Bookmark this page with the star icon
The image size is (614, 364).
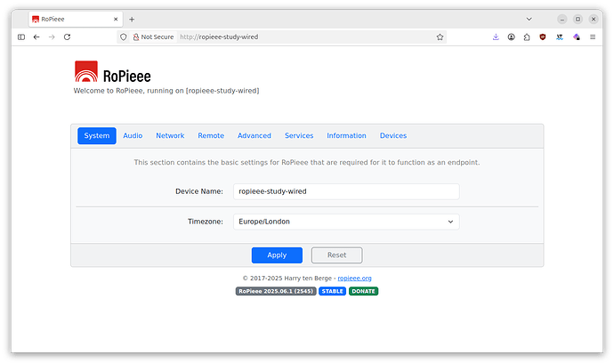pyautogui.click(x=440, y=36)
